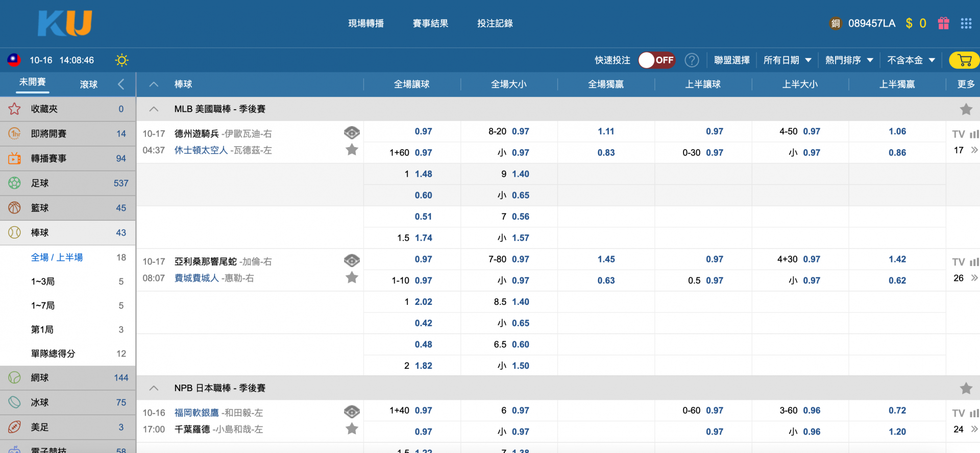Open 賽事結果 in top menu
This screenshot has height=453, width=980.
[x=430, y=23]
